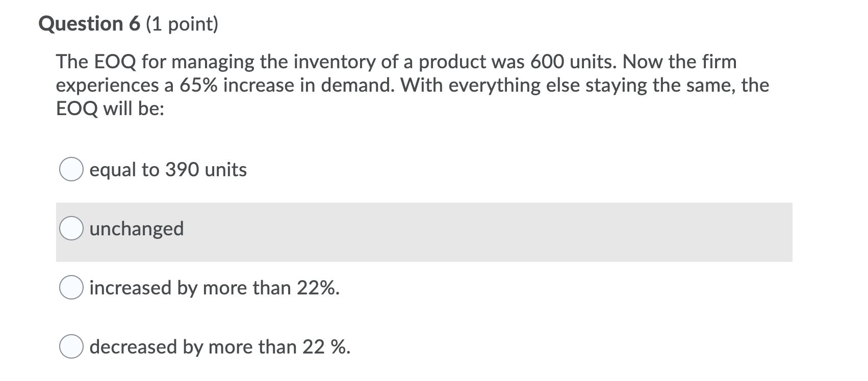
Task: Click the text "unchanged"
Action: tap(137, 229)
